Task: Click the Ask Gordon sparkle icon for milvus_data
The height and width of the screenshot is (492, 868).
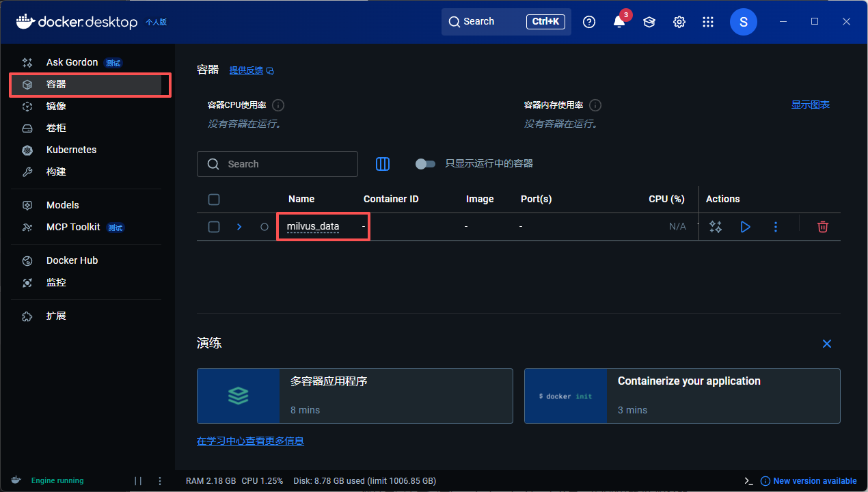Action: tap(716, 227)
